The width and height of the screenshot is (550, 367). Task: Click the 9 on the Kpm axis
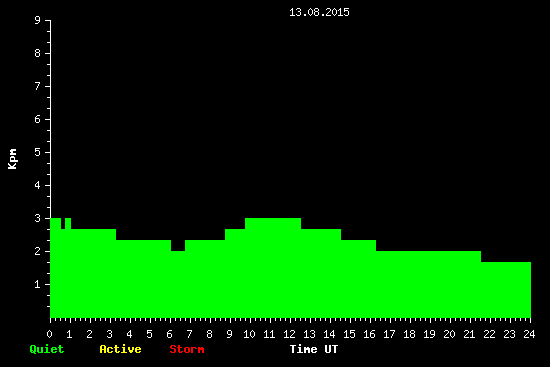tap(38, 20)
